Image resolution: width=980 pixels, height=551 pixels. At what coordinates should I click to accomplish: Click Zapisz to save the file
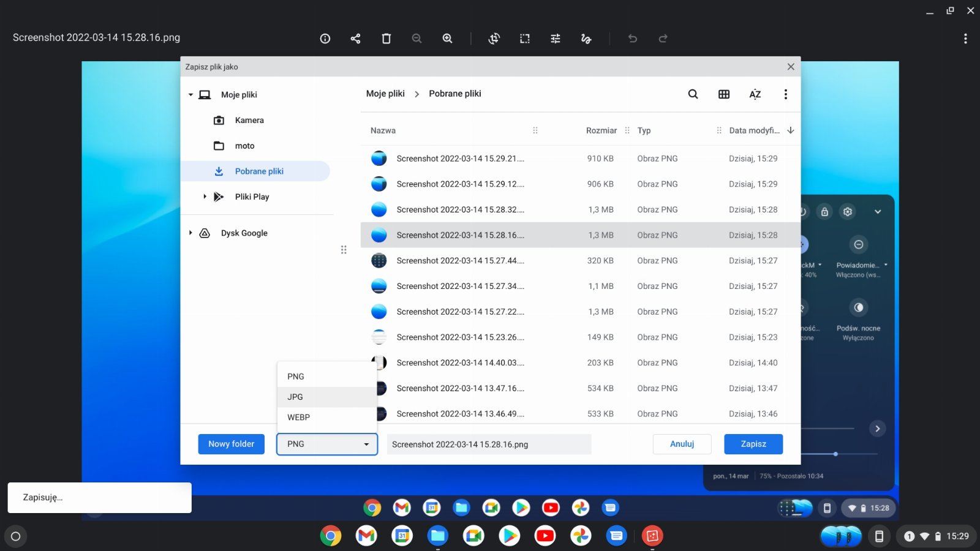click(x=753, y=444)
